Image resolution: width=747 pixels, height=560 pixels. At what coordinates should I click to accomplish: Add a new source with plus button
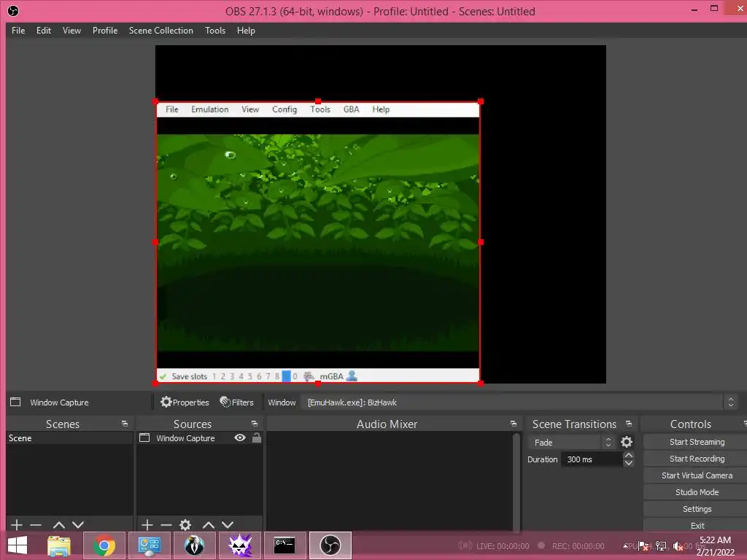pyautogui.click(x=147, y=525)
